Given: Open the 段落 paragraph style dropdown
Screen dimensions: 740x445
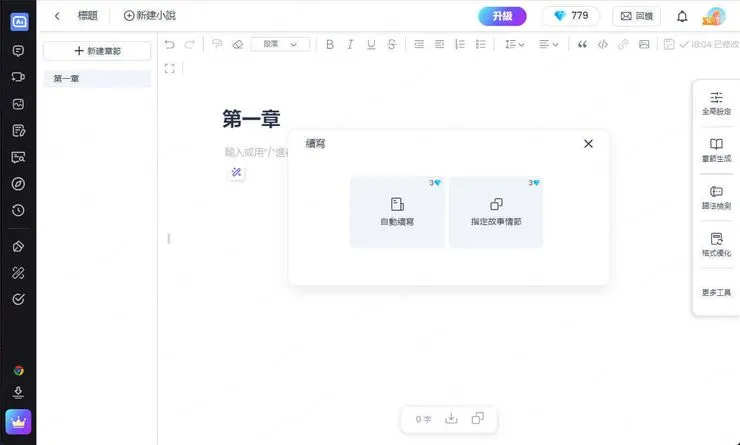Looking at the screenshot, I should pyautogui.click(x=280, y=44).
